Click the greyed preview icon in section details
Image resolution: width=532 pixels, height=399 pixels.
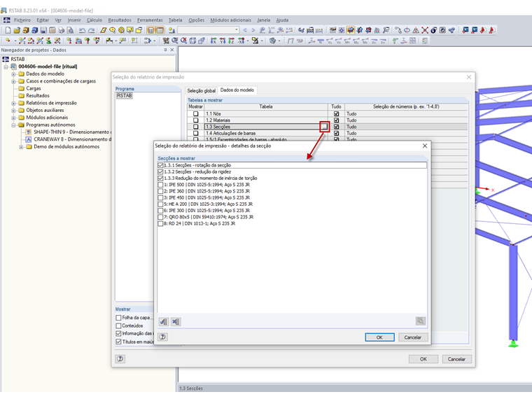point(421,321)
